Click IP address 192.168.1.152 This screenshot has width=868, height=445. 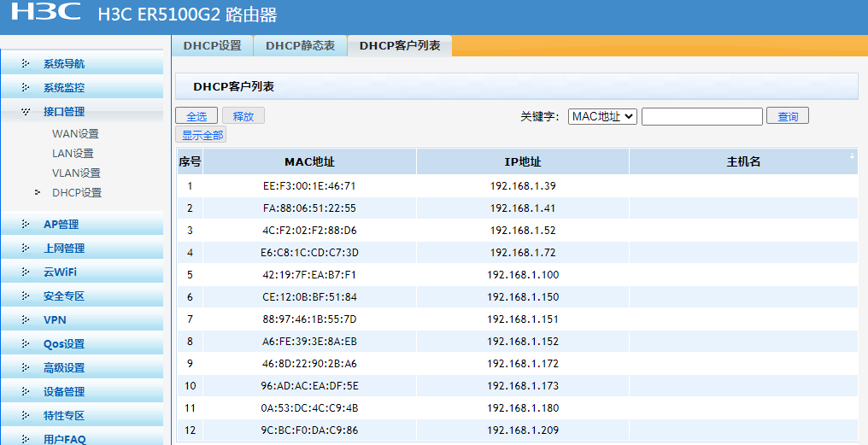click(x=523, y=341)
